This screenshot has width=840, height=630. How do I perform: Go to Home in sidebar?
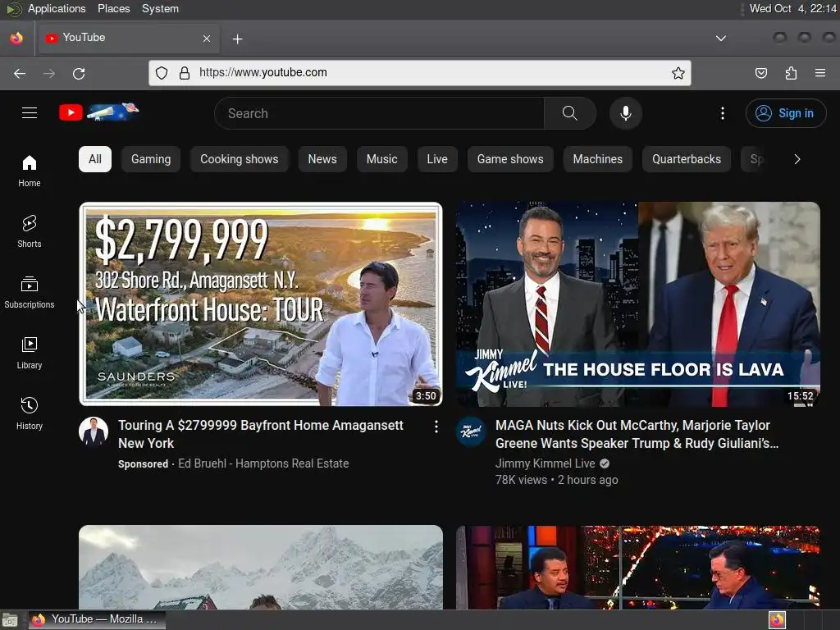pos(30,171)
